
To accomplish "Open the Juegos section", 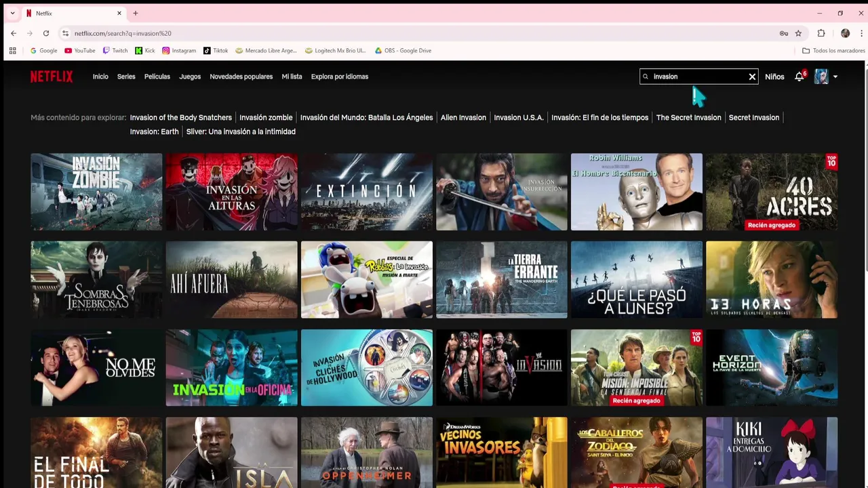I will tap(190, 77).
